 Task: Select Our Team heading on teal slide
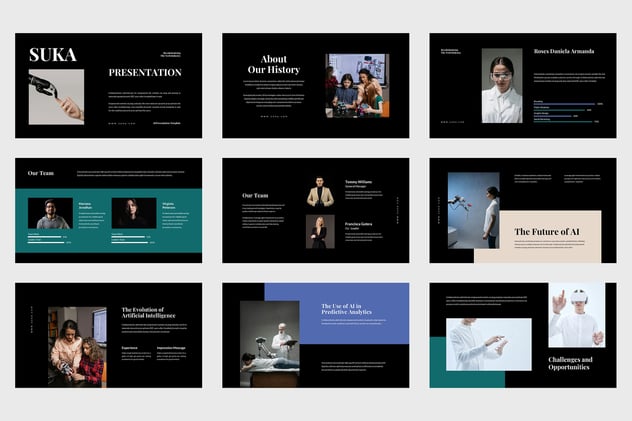(41, 173)
